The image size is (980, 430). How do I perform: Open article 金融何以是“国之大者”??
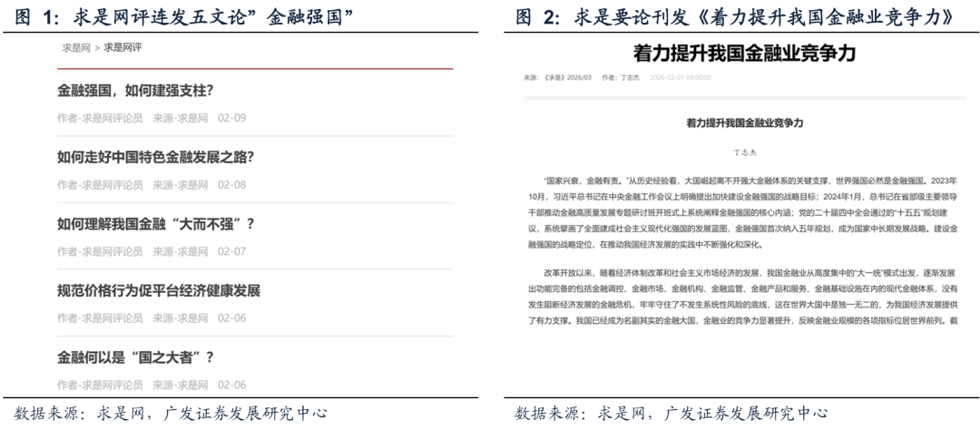pos(135,357)
